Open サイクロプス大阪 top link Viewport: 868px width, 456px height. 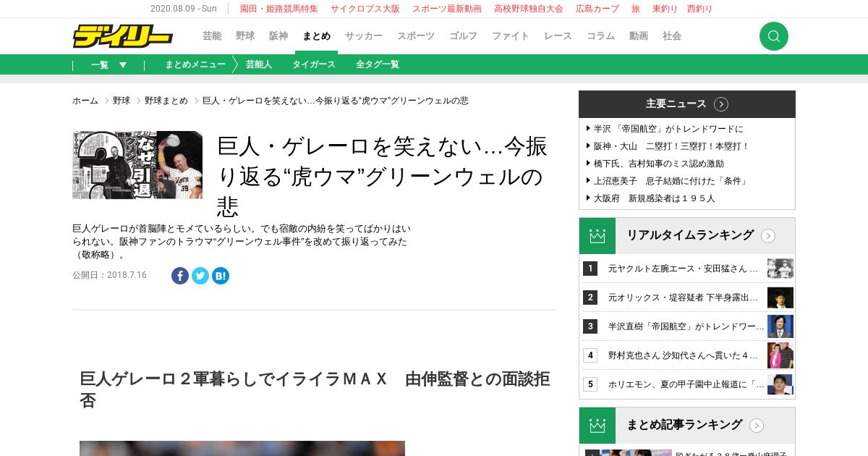click(365, 9)
